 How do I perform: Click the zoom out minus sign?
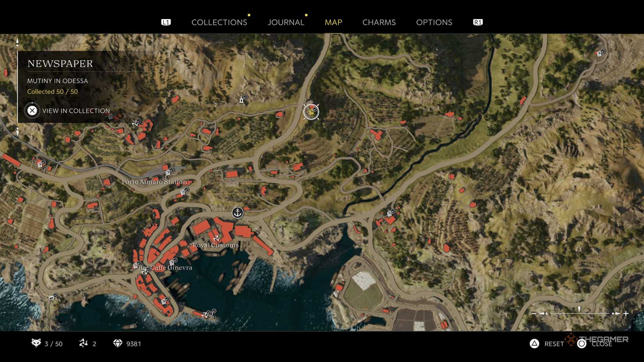point(534,313)
